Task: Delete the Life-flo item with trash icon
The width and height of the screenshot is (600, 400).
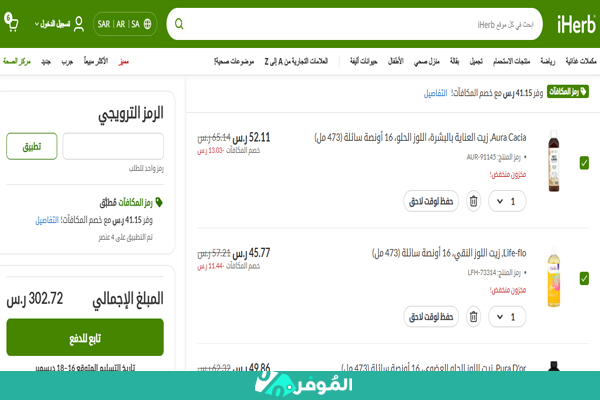Action: [473, 317]
